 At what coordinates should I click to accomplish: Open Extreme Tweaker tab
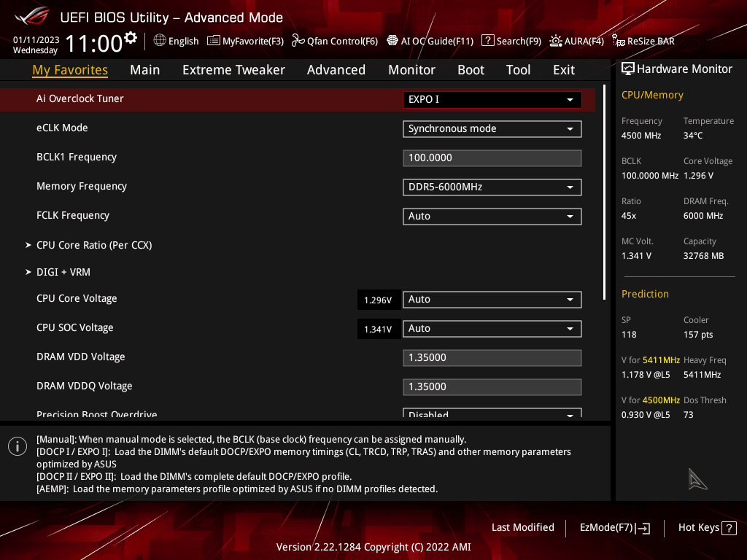coord(233,70)
